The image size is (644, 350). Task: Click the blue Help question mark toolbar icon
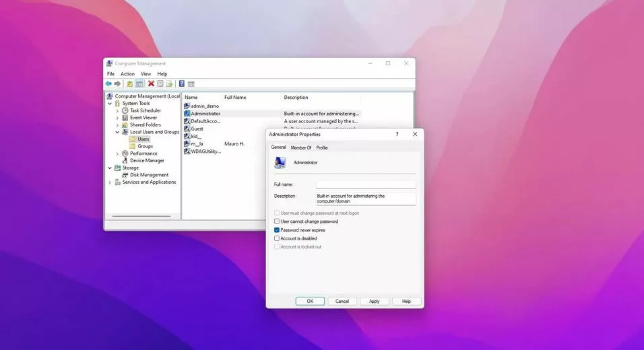(181, 83)
